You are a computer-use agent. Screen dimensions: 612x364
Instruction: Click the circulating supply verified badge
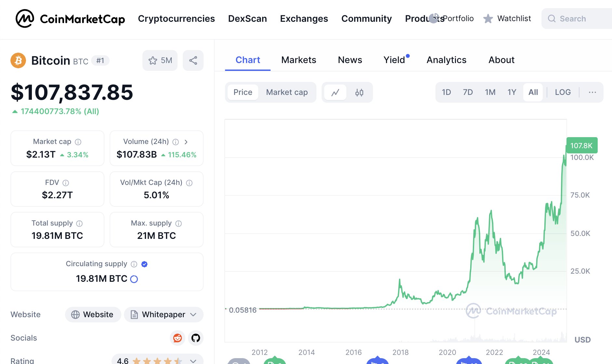coord(144,264)
